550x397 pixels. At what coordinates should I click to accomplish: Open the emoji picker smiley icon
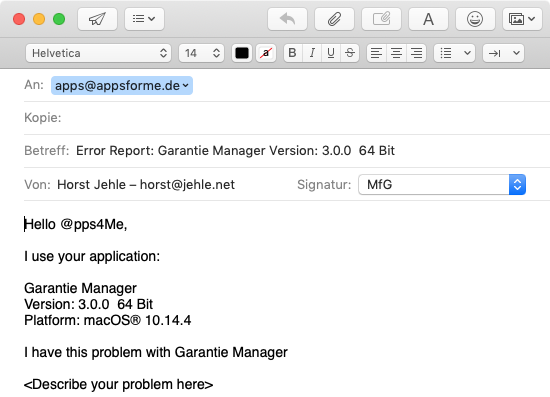click(475, 19)
